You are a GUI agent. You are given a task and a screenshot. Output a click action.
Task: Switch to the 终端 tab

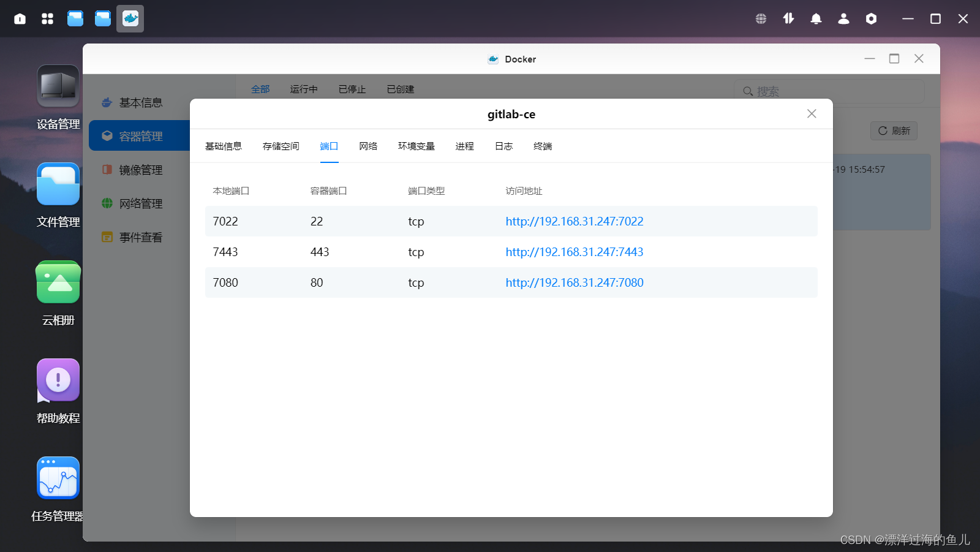[x=542, y=146]
